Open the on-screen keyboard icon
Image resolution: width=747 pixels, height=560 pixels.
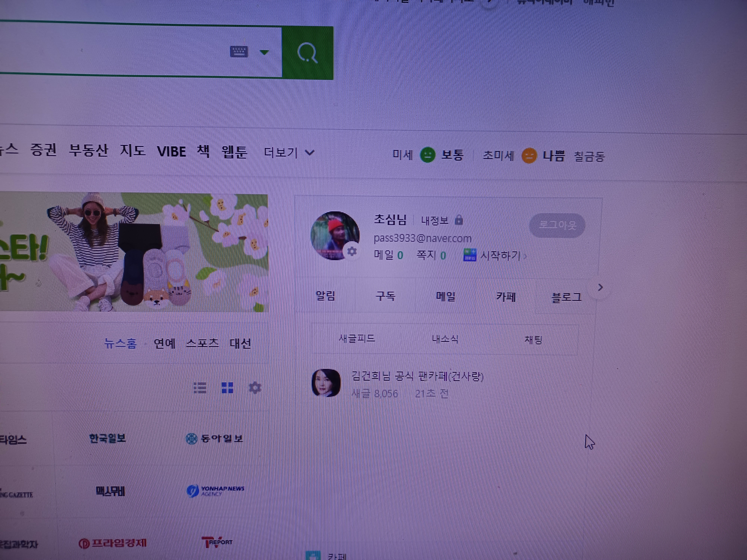click(239, 52)
